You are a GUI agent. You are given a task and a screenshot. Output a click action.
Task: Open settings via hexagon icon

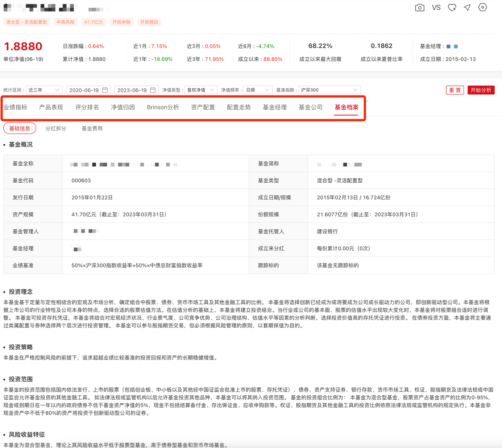pos(482,7)
